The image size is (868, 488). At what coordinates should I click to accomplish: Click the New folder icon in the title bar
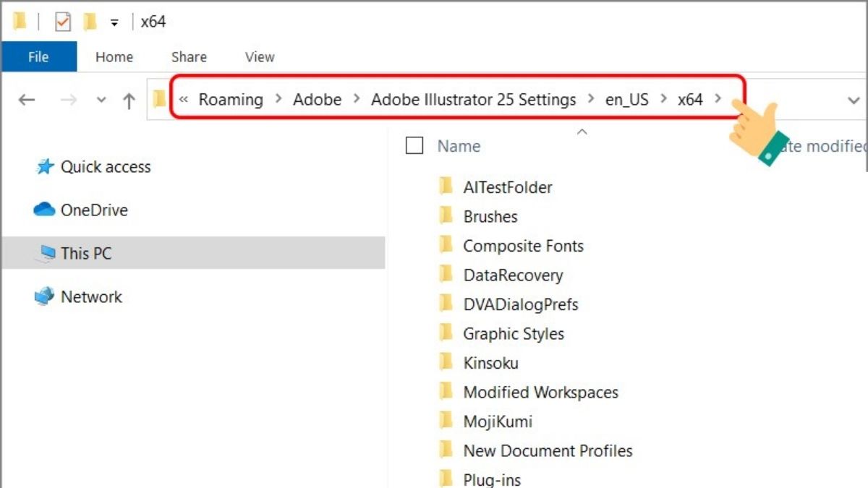click(x=90, y=22)
